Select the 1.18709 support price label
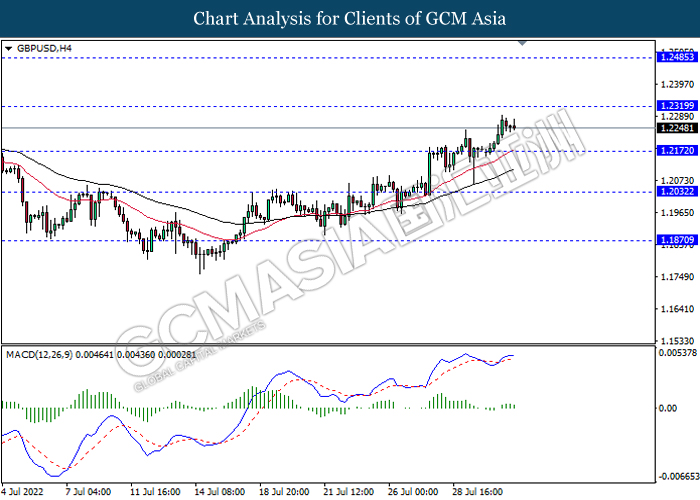This screenshot has width=700, height=500. [x=677, y=240]
